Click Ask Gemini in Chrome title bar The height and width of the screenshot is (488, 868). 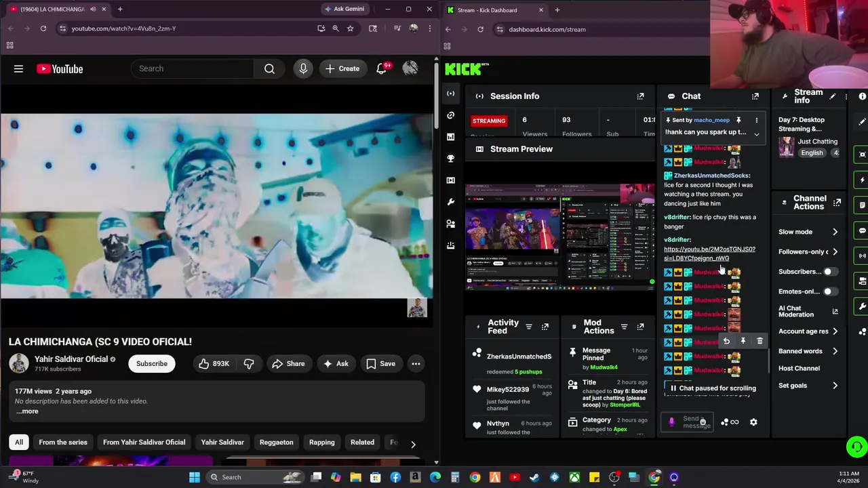point(344,9)
